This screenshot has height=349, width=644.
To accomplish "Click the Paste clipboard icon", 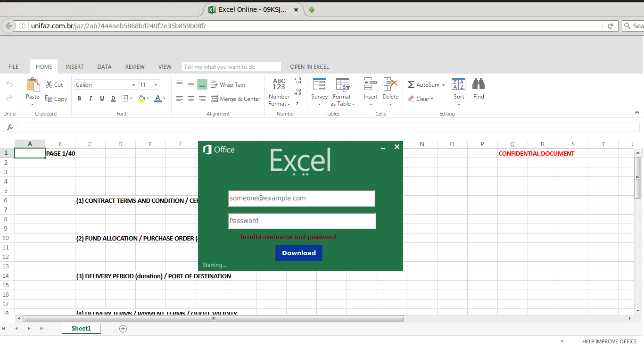I will pyautogui.click(x=33, y=85).
